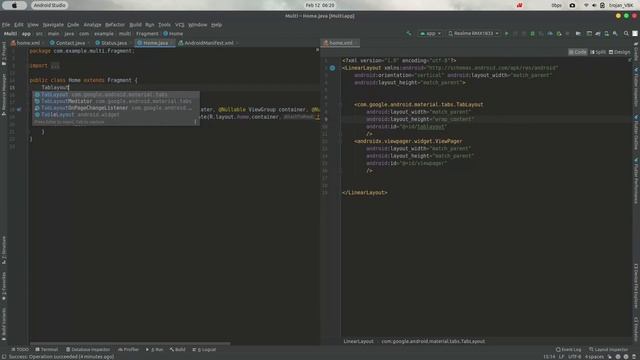
Task: Click the fragment breadcrumb in the navigation bar
Action: (147, 33)
